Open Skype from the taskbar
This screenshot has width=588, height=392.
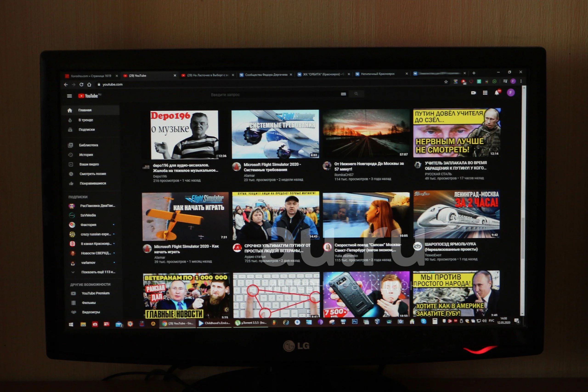423,321
